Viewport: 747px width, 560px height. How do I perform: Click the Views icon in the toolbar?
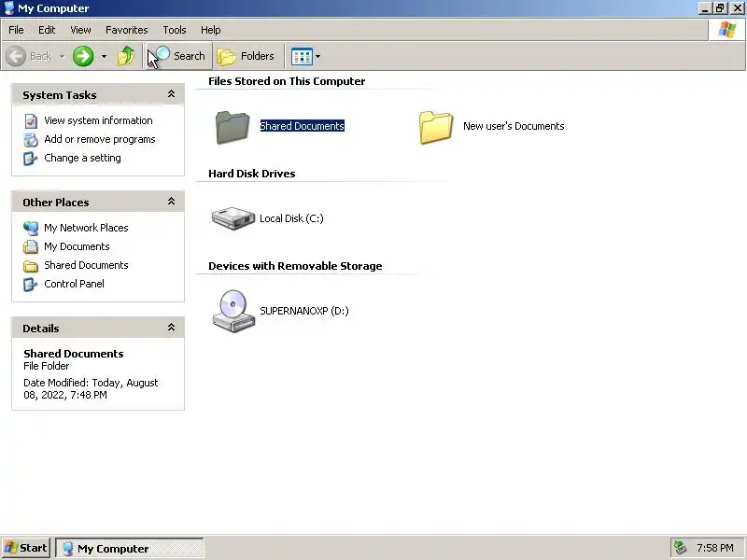tap(302, 56)
